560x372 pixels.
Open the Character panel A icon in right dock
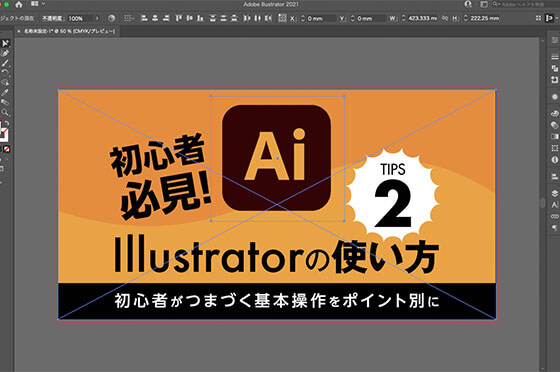pyautogui.click(x=555, y=205)
